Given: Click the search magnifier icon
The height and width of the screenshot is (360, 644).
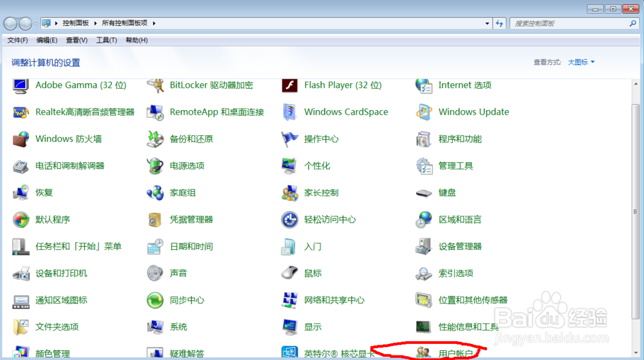Looking at the screenshot, I should [x=633, y=23].
